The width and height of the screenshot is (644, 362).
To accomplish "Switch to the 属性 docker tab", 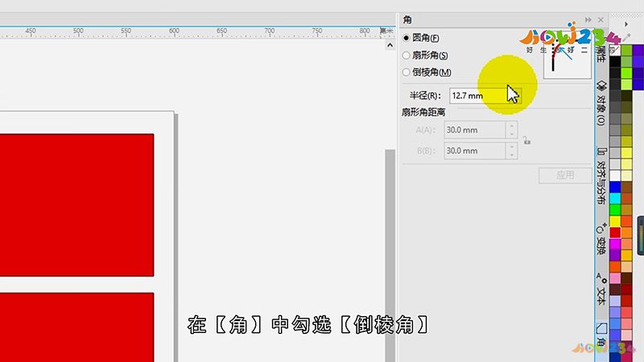I will [x=601, y=54].
